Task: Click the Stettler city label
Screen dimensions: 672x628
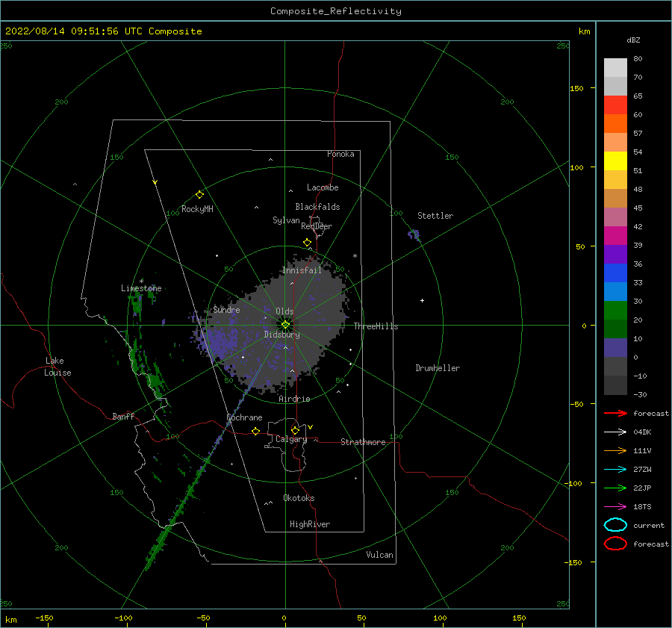Action: 435,216
